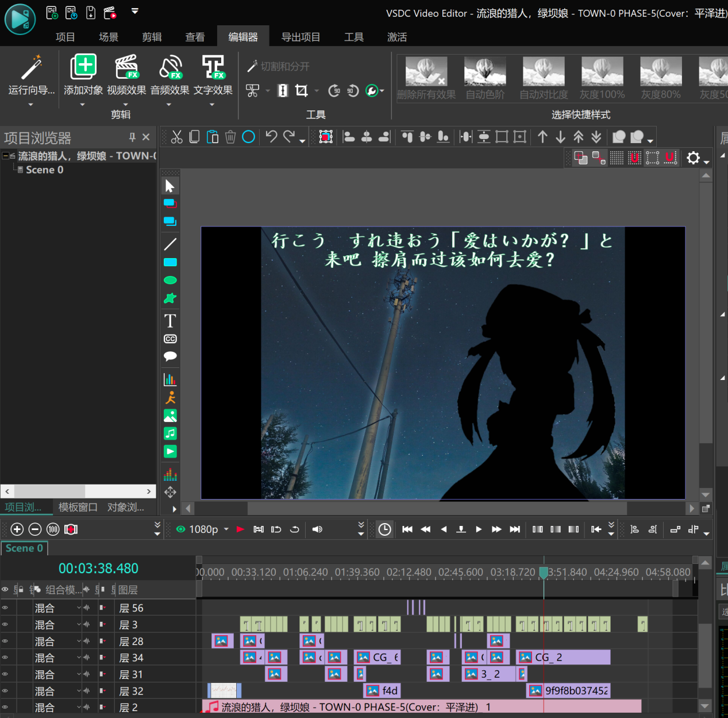Click play button in timeline controls
The width and height of the screenshot is (728, 718).
tap(479, 529)
